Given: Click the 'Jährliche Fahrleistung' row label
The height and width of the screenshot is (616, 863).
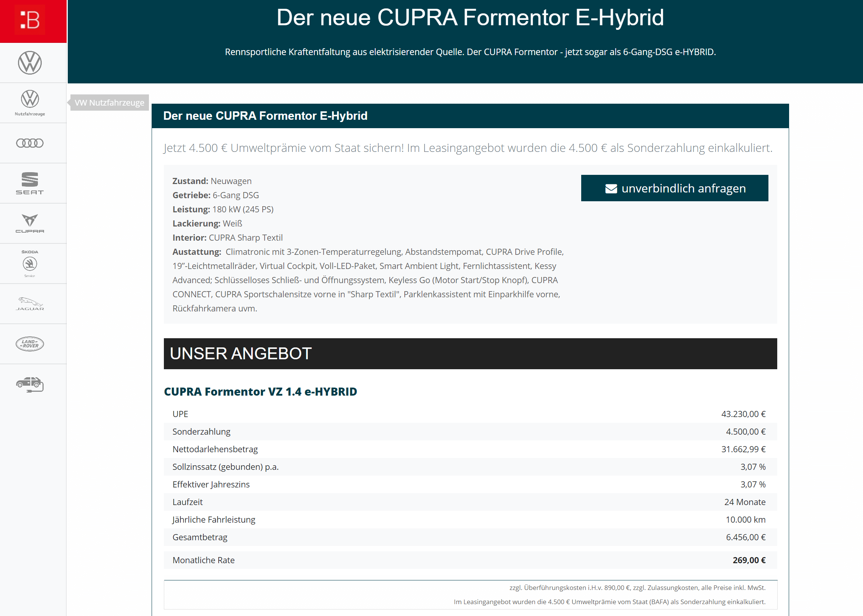Looking at the screenshot, I should 214,520.
